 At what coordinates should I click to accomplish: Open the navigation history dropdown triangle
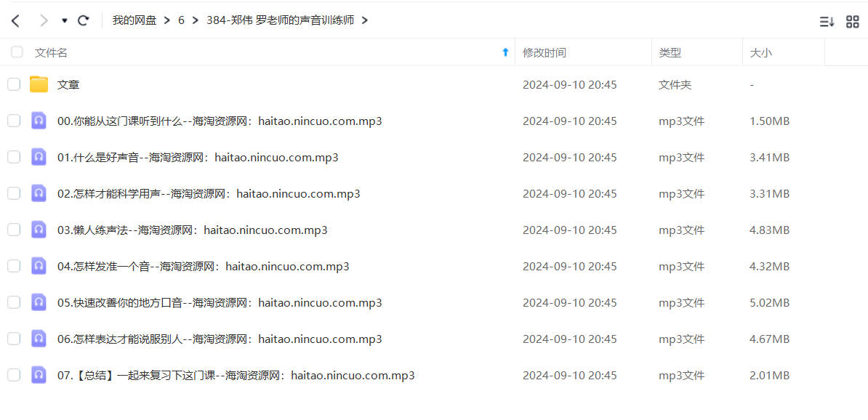point(65,21)
